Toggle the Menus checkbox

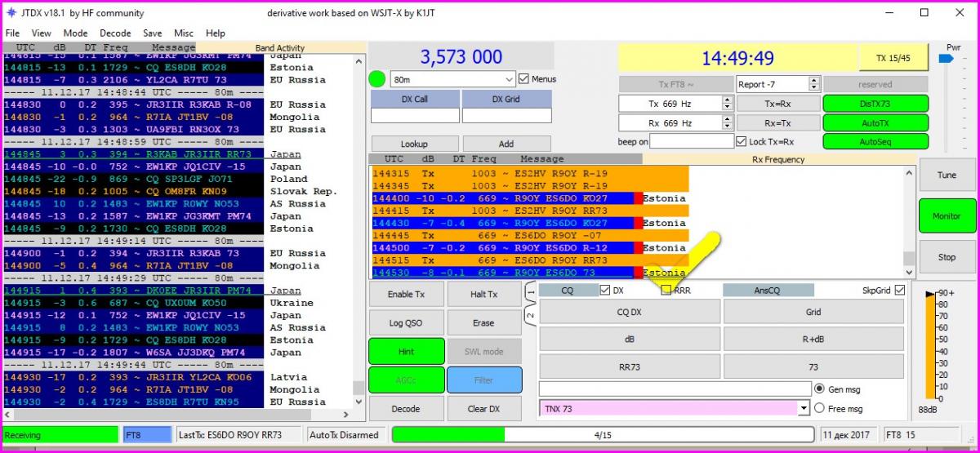pyautogui.click(x=524, y=79)
